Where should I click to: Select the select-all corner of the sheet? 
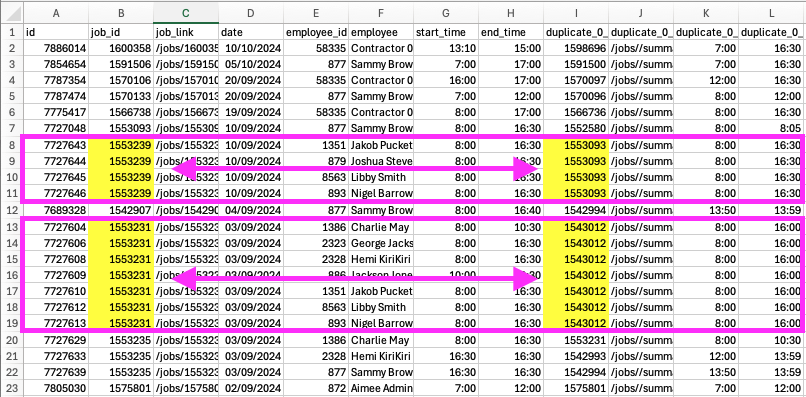(12, 13)
